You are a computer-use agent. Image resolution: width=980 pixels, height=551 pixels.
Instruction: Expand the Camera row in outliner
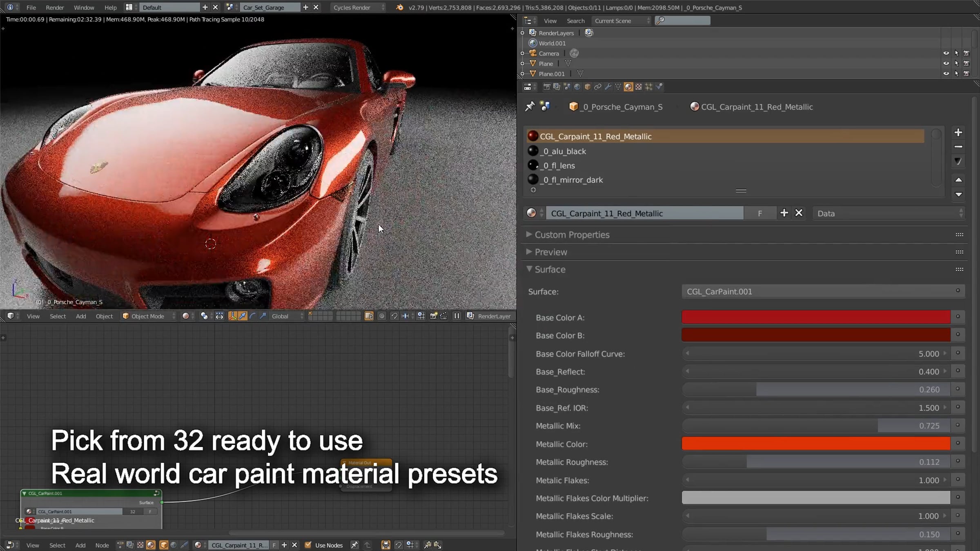click(x=522, y=53)
